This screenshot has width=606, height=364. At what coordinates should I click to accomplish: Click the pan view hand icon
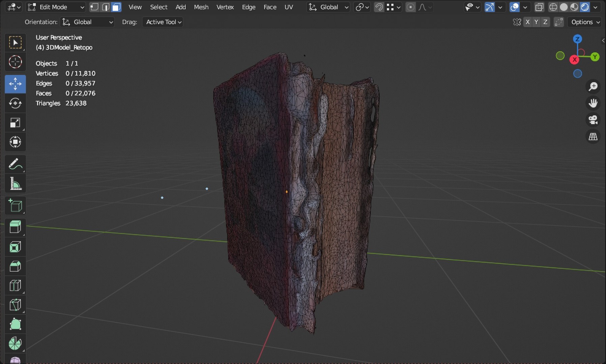(x=593, y=103)
